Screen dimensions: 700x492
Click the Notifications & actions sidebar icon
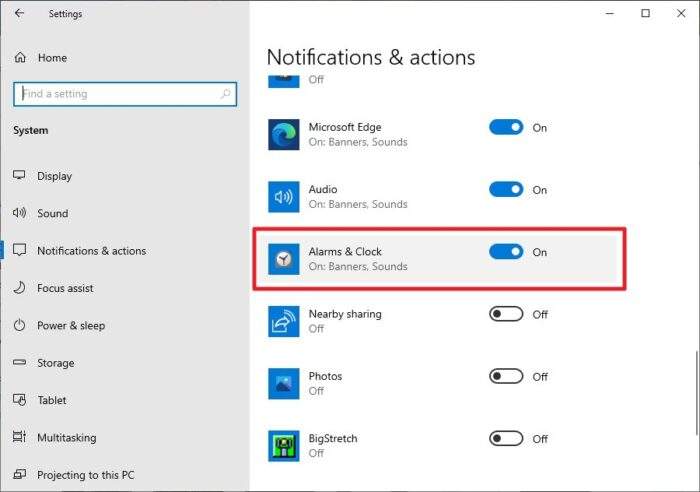19,250
